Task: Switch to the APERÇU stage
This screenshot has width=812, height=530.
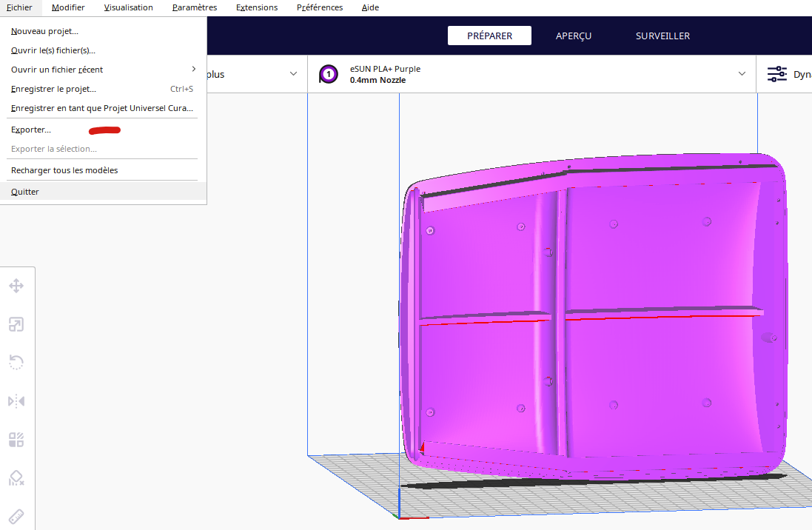Action: tap(573, 36)
